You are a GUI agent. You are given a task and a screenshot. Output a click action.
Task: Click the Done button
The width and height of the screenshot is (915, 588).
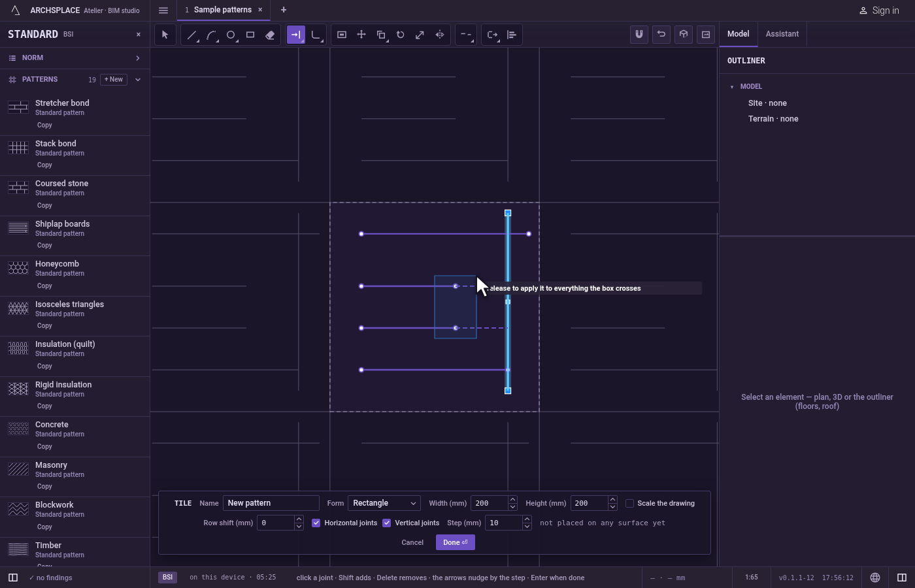click(456, 542)
